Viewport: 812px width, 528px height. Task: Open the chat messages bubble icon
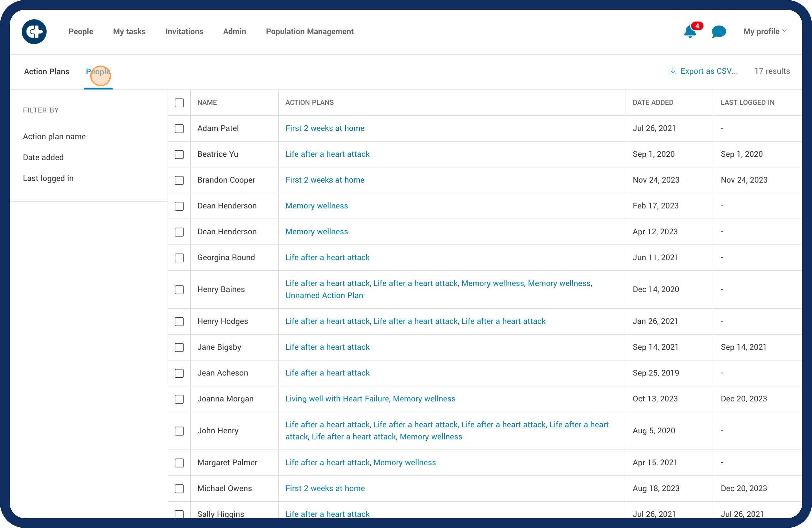719,32
